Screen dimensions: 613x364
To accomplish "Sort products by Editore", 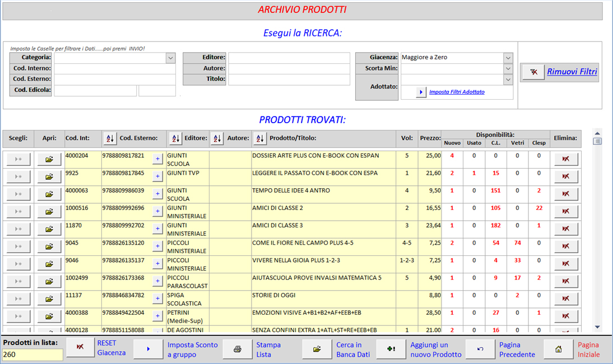I will [175, 138].
